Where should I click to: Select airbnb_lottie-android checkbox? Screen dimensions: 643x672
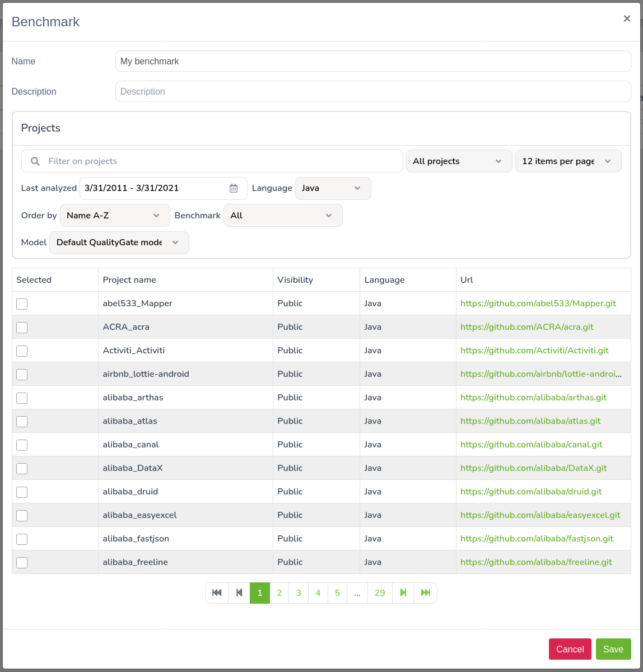[22, 375]
